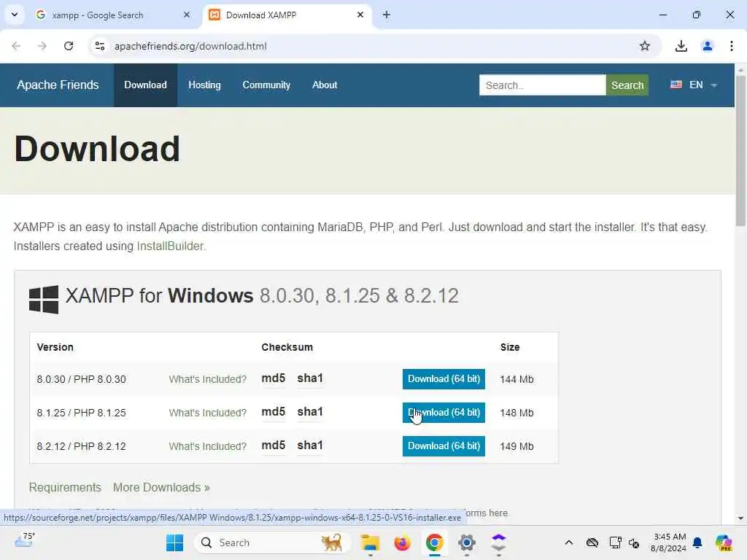Open Chrome downloads icon

[681, 46]
